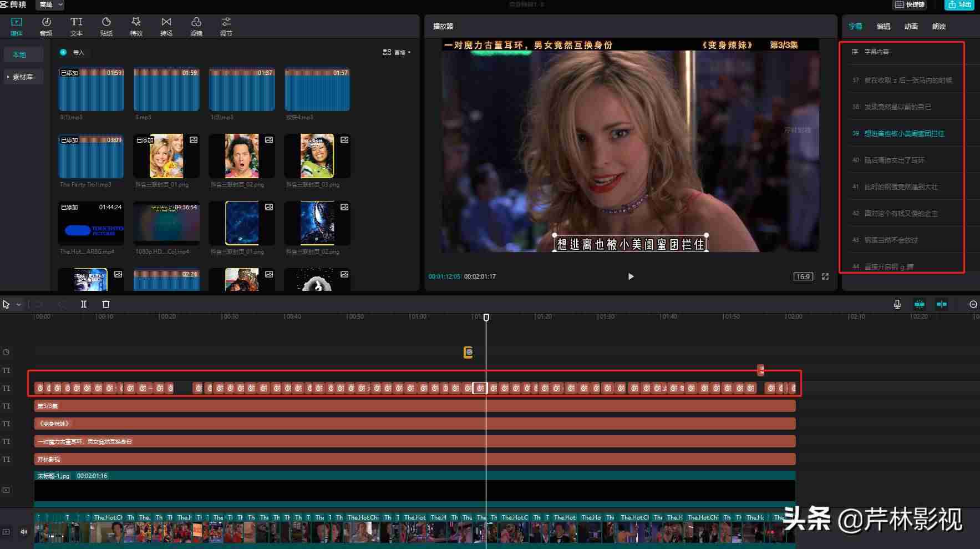Click the 导入 import label
The image size is (980, 549).
79,52
